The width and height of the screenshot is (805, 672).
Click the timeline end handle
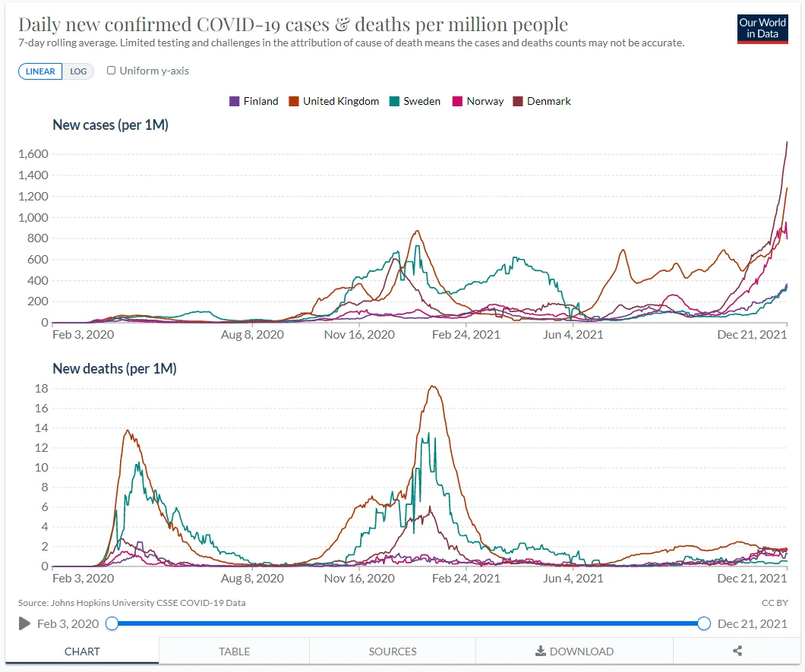pyautogui.click(x=703, y=623)
